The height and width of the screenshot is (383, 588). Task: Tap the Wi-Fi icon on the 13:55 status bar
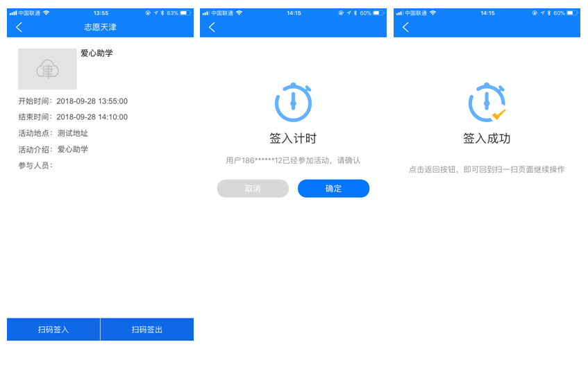tap(46, 13)
